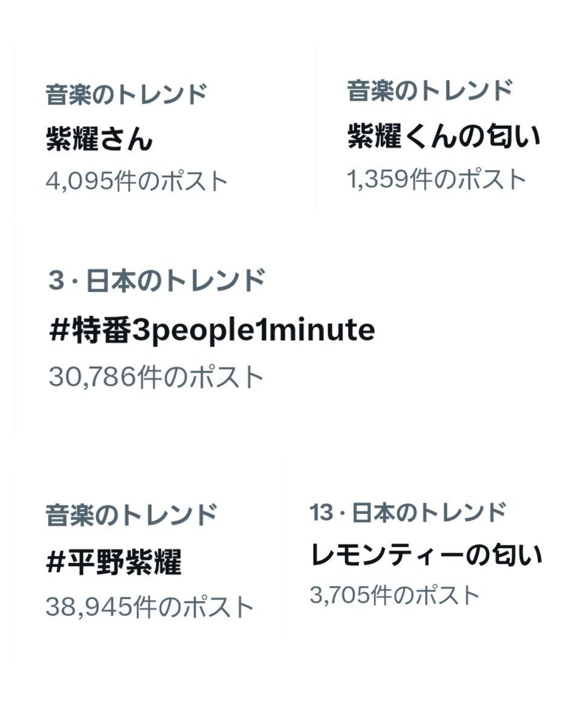Click 音楽のトレンド label above 紫耀くんの匂い
Screen dimensions: 582x728
coord(430,92)
